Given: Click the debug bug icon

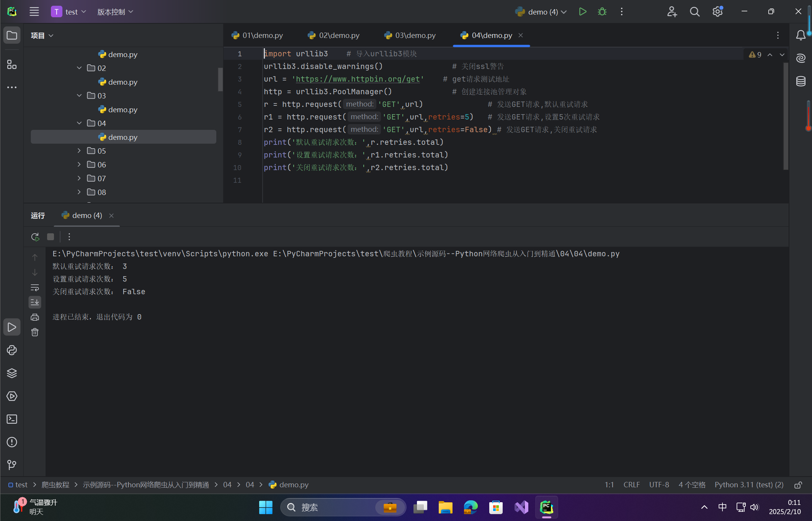Looking at the screenshot, I should tap(602, 12).
